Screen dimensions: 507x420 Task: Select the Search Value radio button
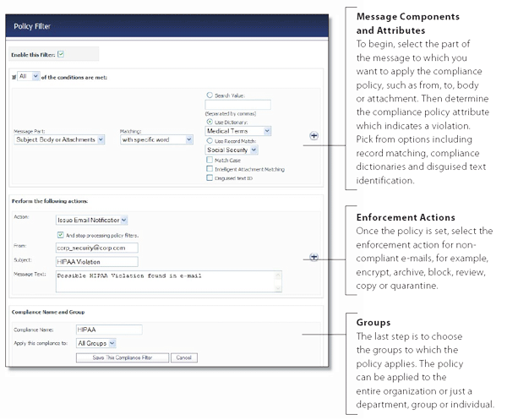210,95
